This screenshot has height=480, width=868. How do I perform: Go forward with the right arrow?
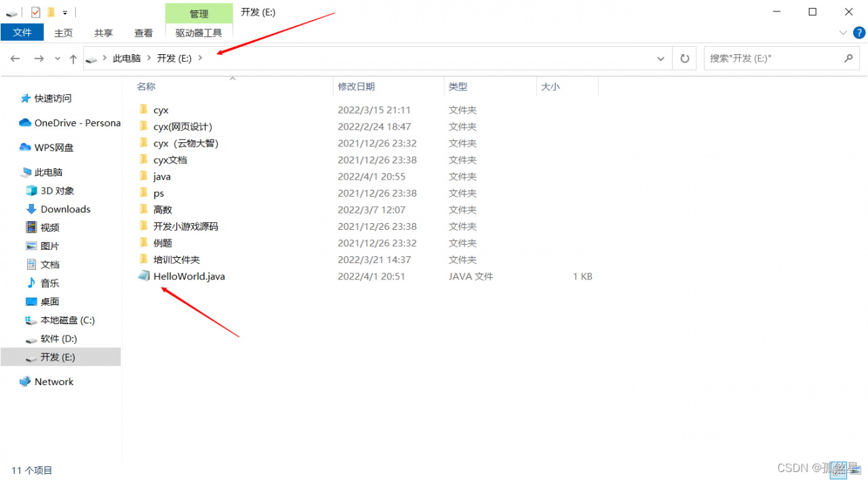[39, 59]
